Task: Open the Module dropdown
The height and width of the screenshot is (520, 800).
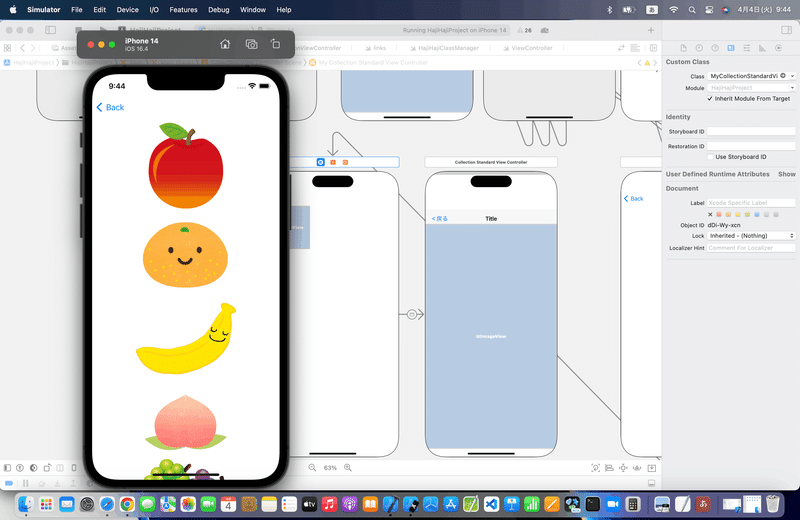Action: coord(792,88)
